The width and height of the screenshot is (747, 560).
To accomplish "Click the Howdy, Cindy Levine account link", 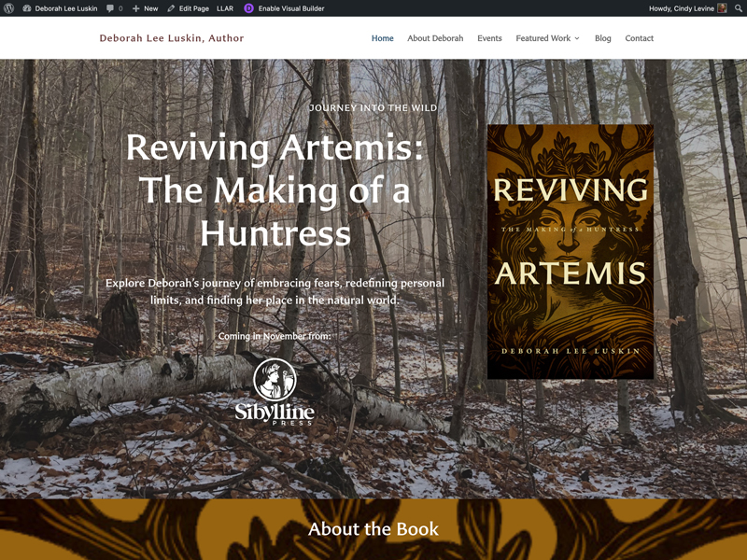I will point(681,8).
